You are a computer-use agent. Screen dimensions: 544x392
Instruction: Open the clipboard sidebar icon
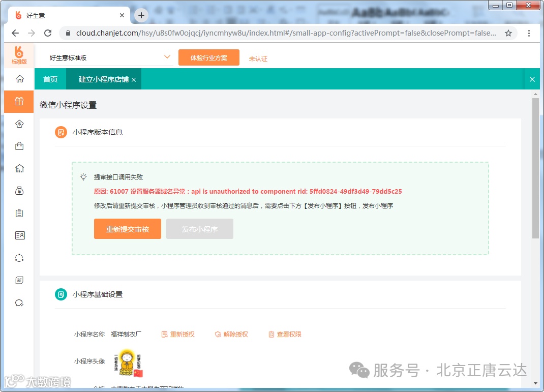pyautogui.click(x=19, y=213)
